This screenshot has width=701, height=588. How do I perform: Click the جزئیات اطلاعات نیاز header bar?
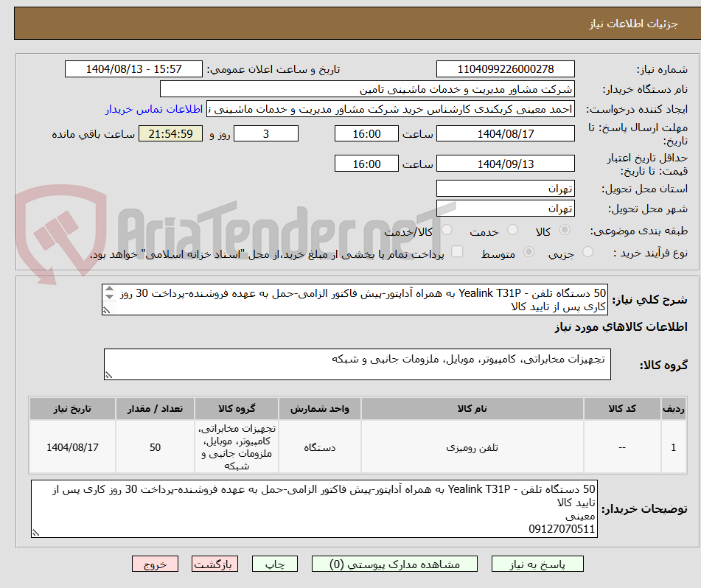(x=350, y=23)
